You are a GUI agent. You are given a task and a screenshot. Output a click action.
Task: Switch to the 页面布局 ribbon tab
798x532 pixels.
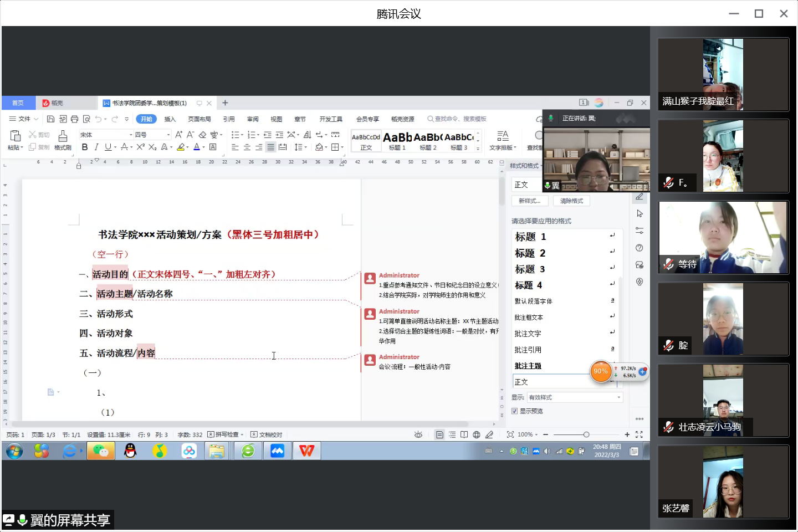(x=199, y=119)
